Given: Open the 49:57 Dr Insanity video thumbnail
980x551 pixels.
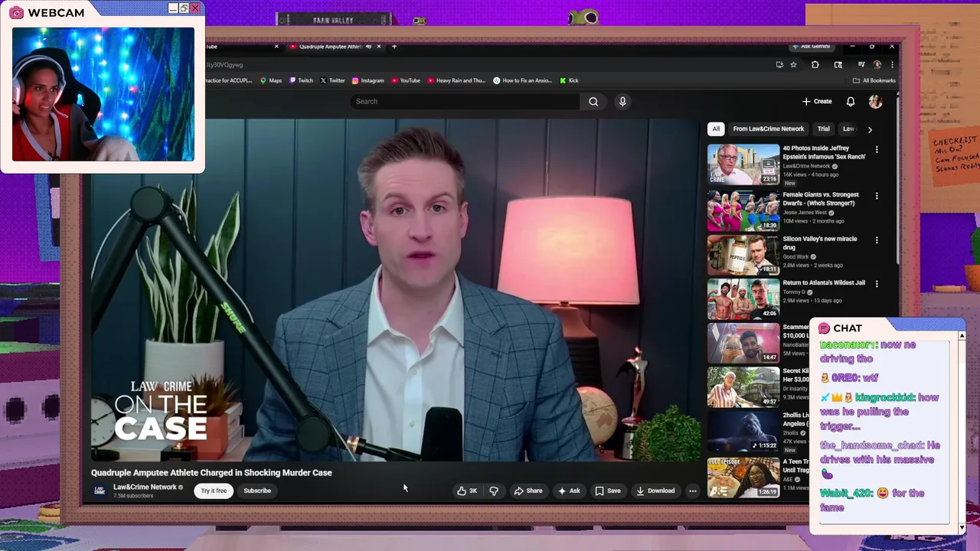Looking at the screenshot, I should coord(743,387).
